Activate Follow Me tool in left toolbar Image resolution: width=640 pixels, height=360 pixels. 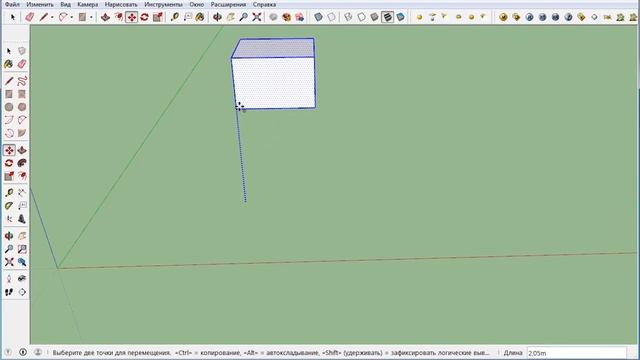[22, 163]
